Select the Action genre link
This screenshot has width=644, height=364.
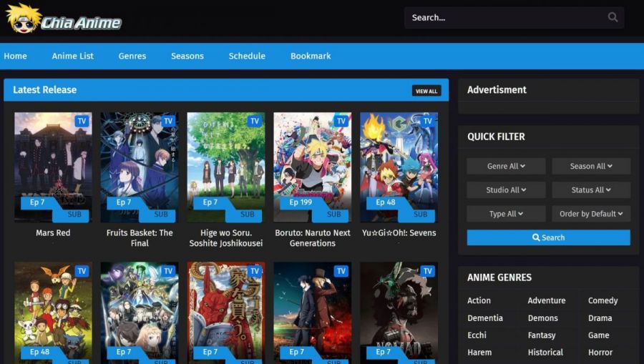click(x=479, y=300)
